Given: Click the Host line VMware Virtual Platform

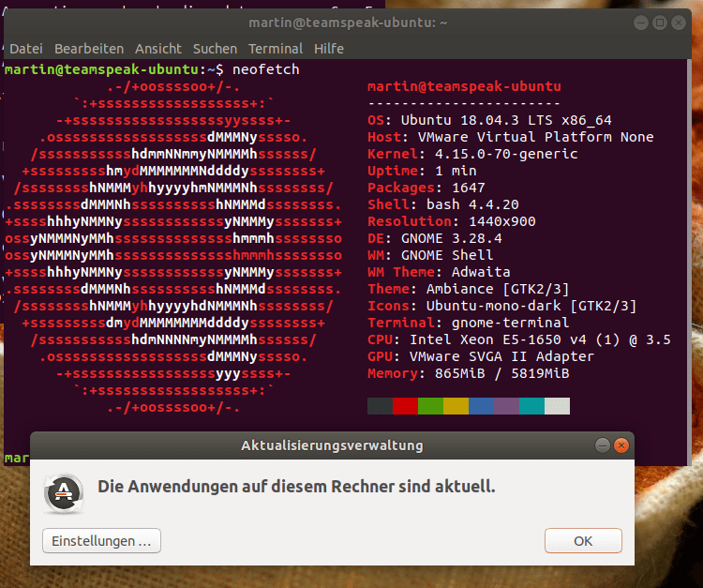Looking at the screenshot, I should 511,137.
